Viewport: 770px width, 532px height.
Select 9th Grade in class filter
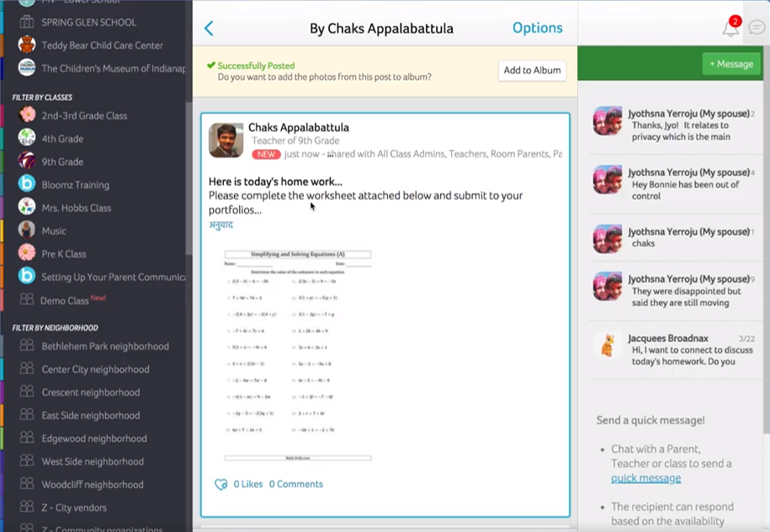pyautogui.click(x=62, y=162)
